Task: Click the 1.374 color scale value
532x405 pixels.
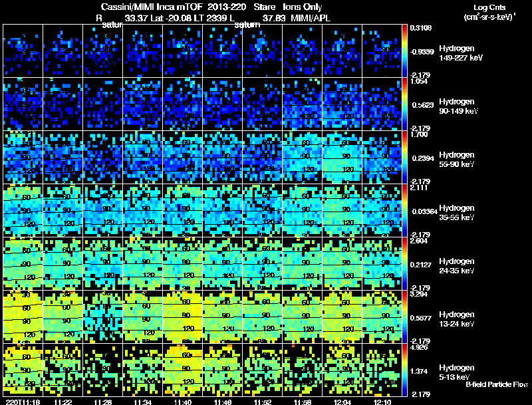Action: click(419, 372)
